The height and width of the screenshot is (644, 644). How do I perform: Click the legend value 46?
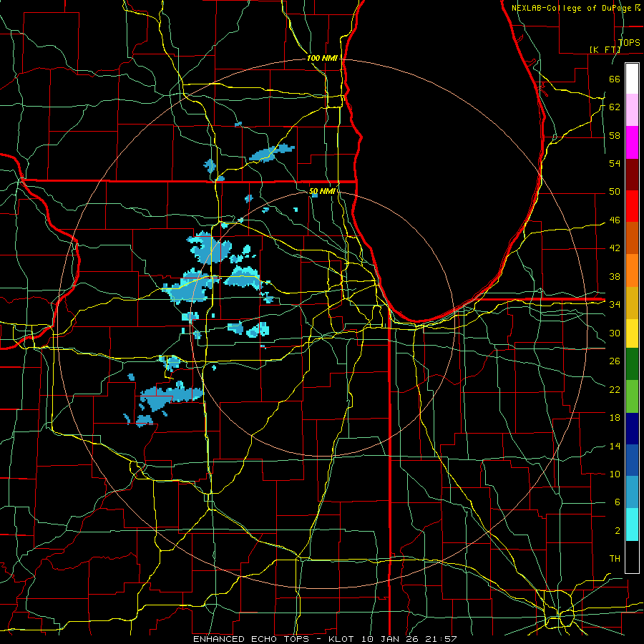615,220
